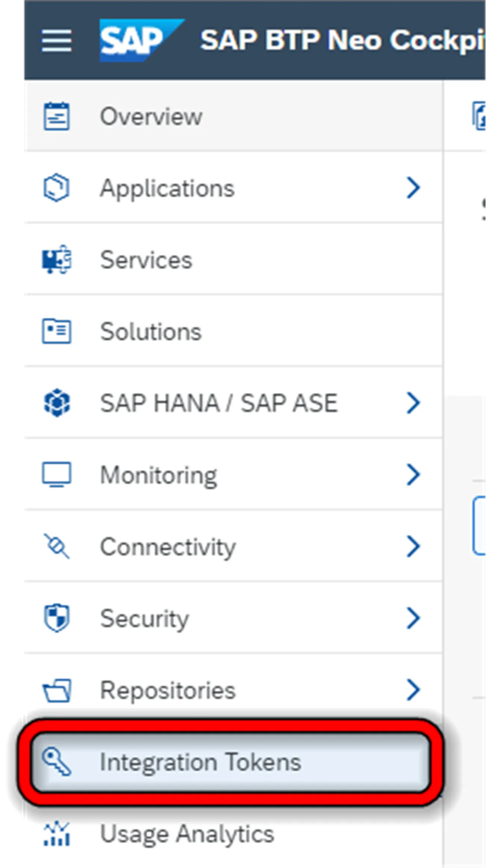
Task: Click the Connectivity plug icon
Action: (56, 546)
